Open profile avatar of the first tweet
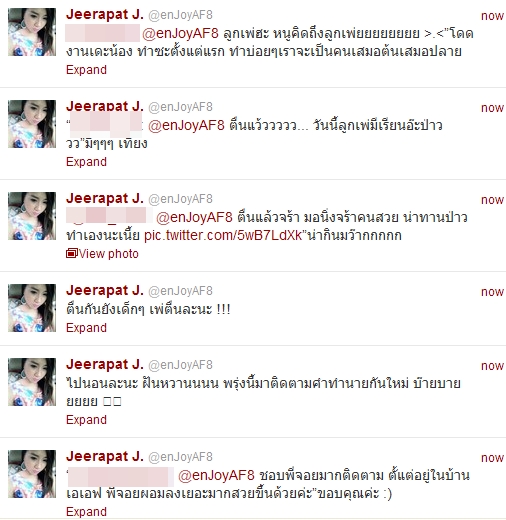 tap(32, 32)
